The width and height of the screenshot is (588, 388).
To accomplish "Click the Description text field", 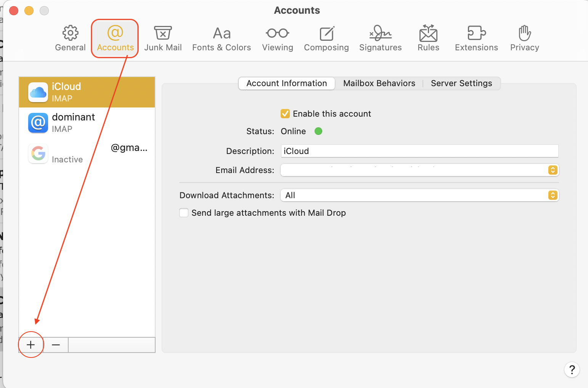I will (x=419, y=151).
